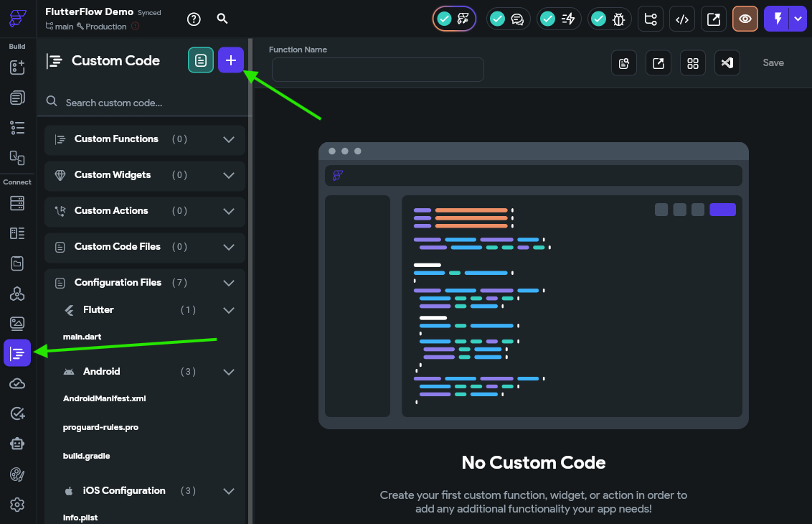812x524 pixels.
Task: Click the export external-link icon in top bar
Action: click(x=714, y=19)
